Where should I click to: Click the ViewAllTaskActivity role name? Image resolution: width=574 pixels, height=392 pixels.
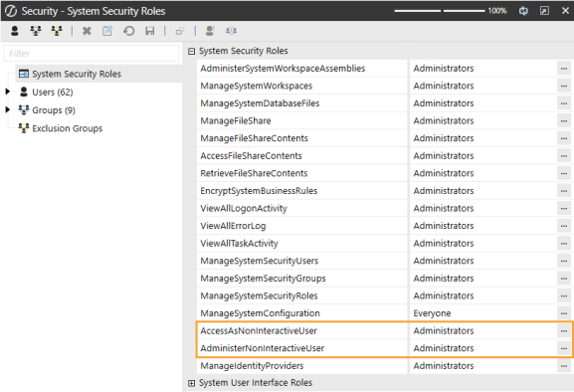[239, 244]
